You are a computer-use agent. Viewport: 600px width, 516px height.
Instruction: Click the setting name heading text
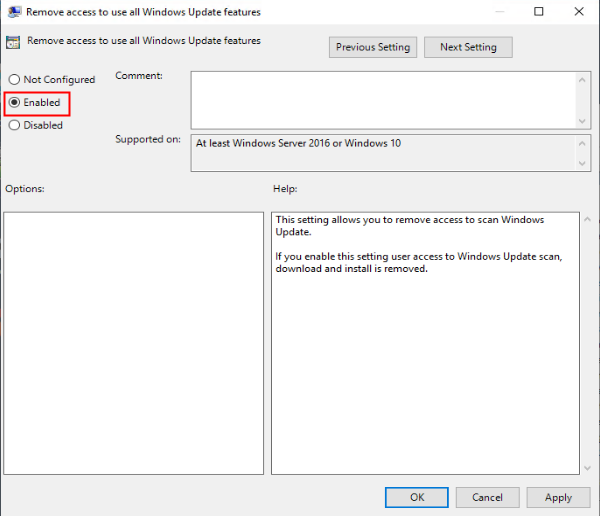click(x=144, y=41)
